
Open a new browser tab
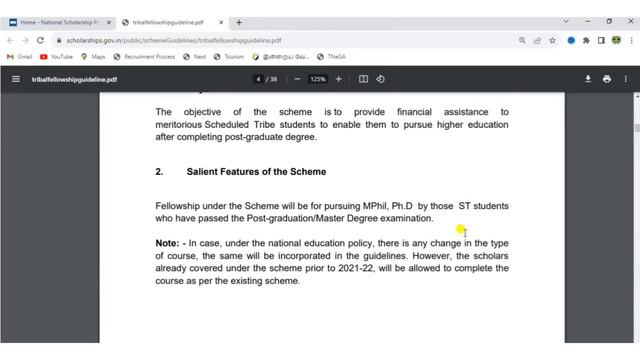click(x=239, y=22)
